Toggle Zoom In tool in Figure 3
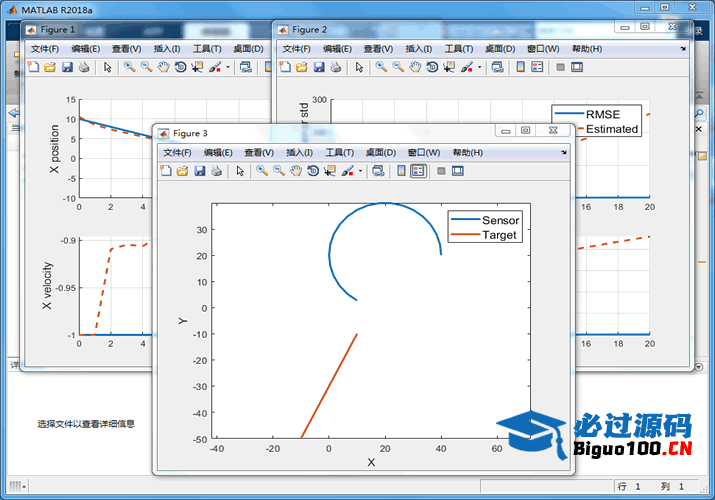This screenshot has width=715, height=500. point(262,171)
